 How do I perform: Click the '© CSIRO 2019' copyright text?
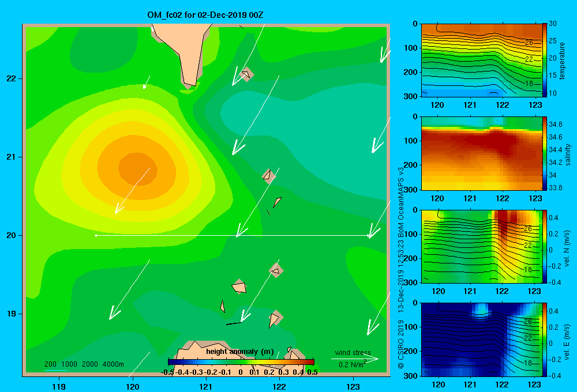(401, 345)
